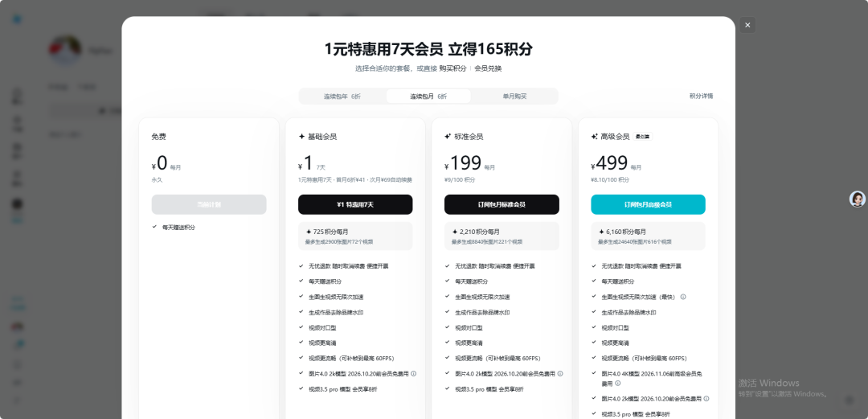Click the 725 积分每月 credits box
868x419 pixels.
point(355,236)
